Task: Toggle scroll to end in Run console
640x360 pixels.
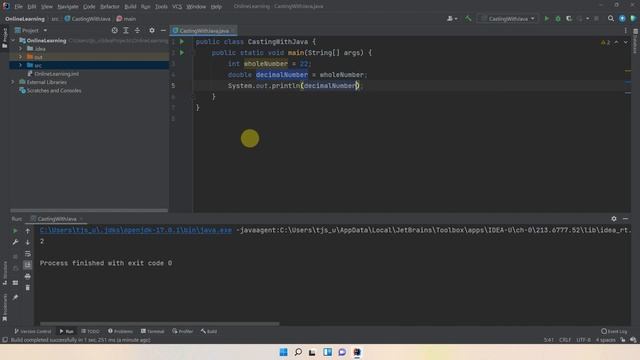Action: point(28,265)
